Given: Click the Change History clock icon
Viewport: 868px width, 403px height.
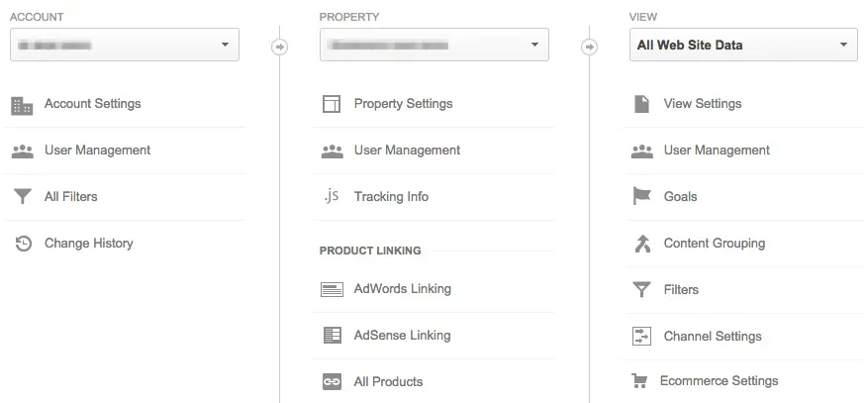Looking at the screenshot, I should 23,244.
